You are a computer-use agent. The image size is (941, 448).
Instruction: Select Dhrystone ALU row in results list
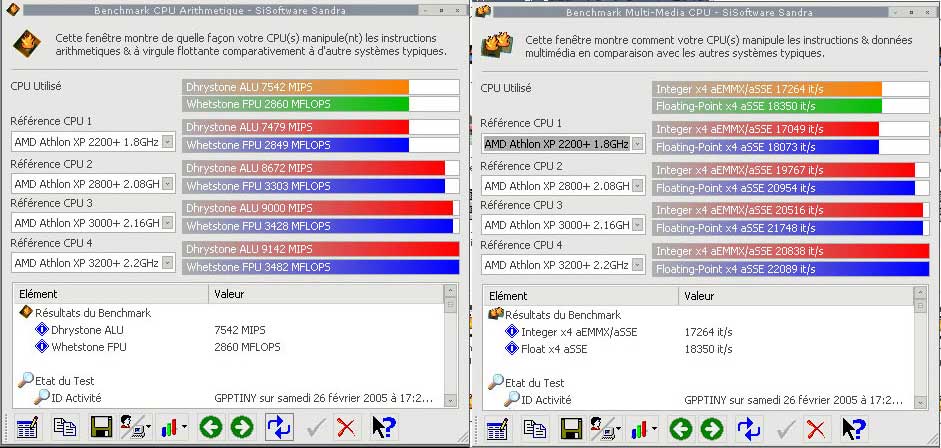pos(88,330)
